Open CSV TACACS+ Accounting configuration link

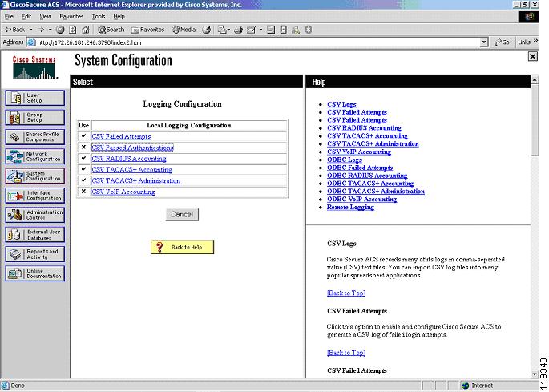pos(131,170)
